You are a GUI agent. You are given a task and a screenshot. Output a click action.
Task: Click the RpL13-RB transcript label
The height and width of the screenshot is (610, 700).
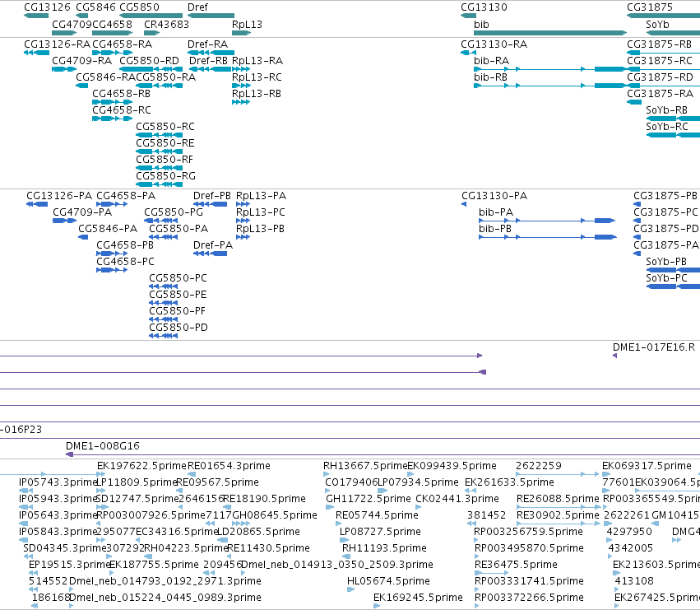[257, 94]
